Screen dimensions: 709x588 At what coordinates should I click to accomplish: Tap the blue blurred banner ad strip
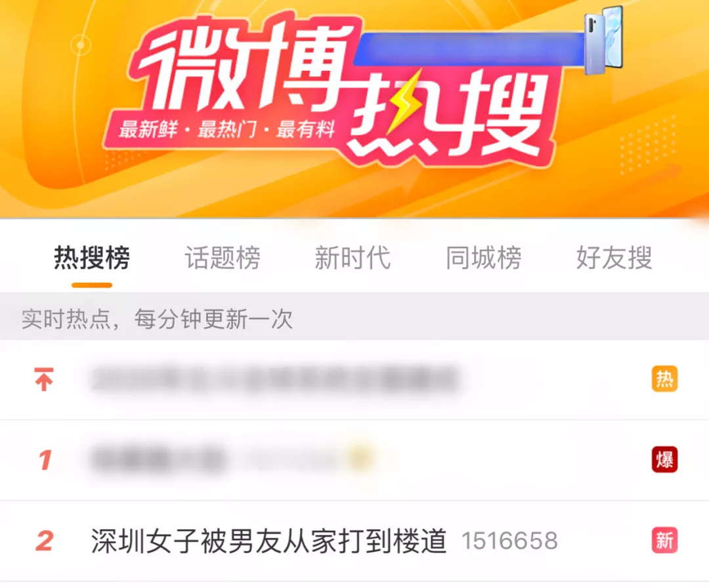click(x=469, y=49)
